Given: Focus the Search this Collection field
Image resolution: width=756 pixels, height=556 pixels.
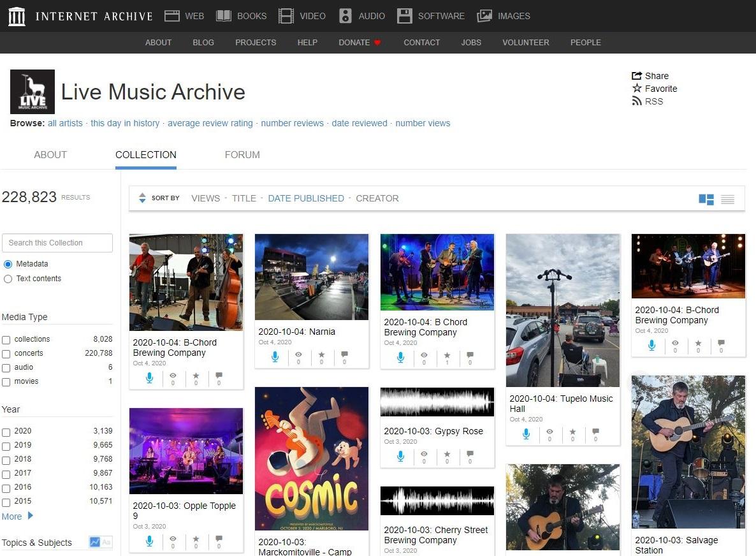Looking at the screenshot, I should click(57, 243).
